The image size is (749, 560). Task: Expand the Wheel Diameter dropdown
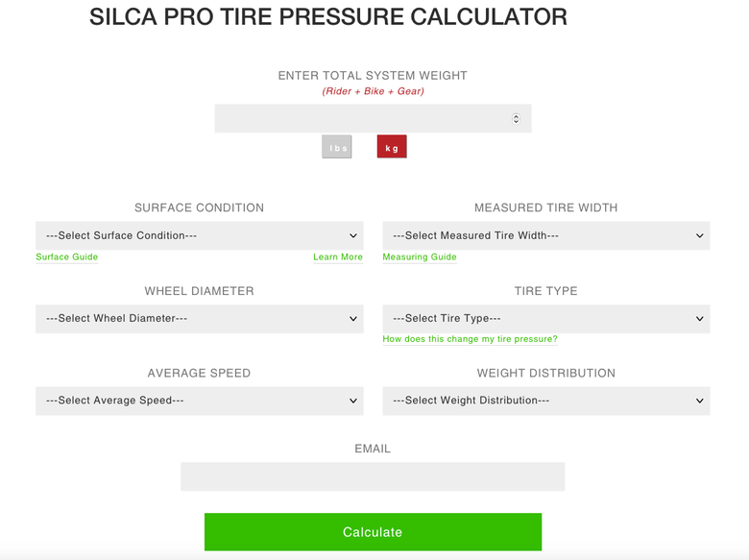pos(200,319)
